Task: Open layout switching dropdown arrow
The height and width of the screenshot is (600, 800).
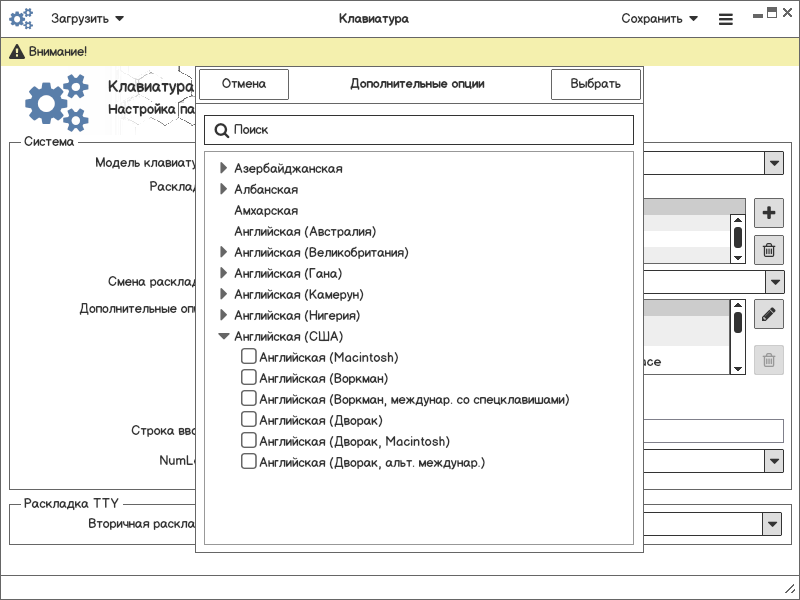Action: (775, 282)
